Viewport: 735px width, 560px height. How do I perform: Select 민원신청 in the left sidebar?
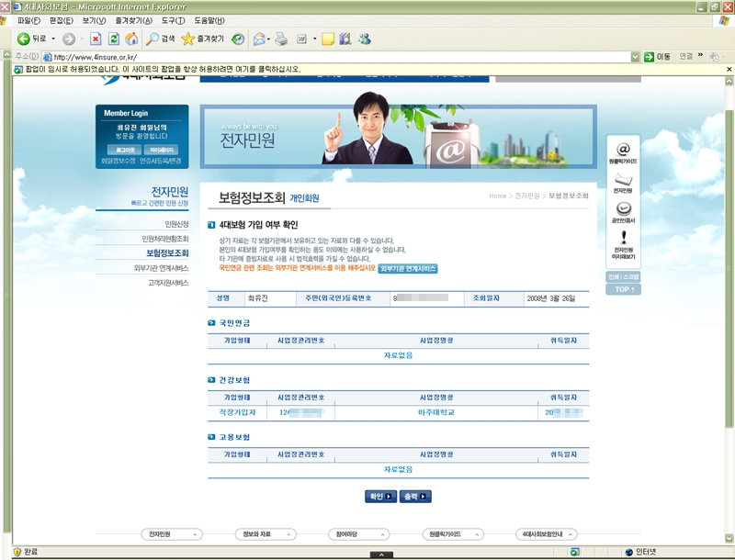coord(176,224)
